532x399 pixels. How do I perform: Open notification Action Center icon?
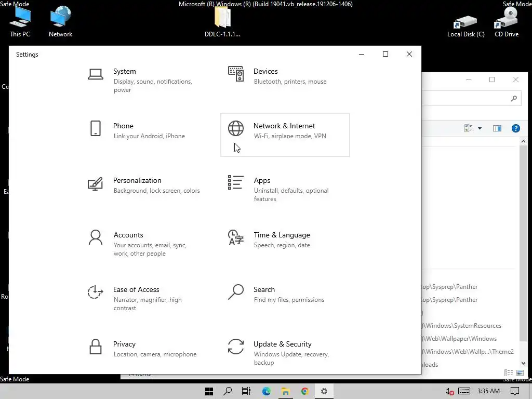tap(515, 391)
